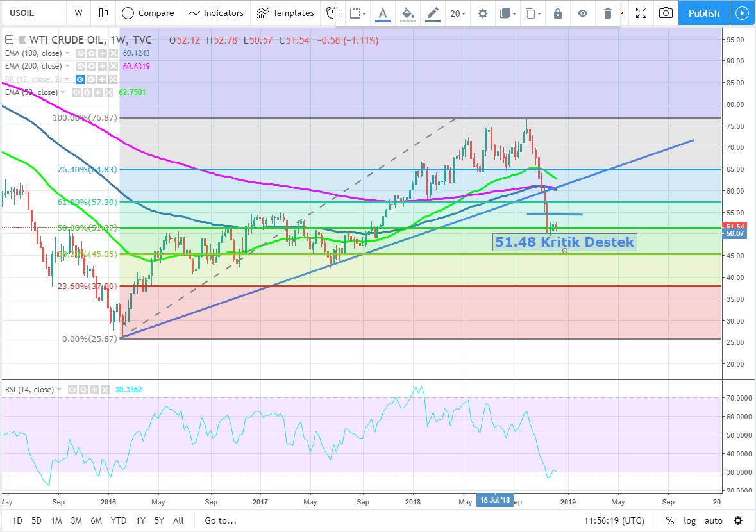Collapse the WTI Crude Oil legend
This screenshot has width=756, height=532.
[9, 40]
